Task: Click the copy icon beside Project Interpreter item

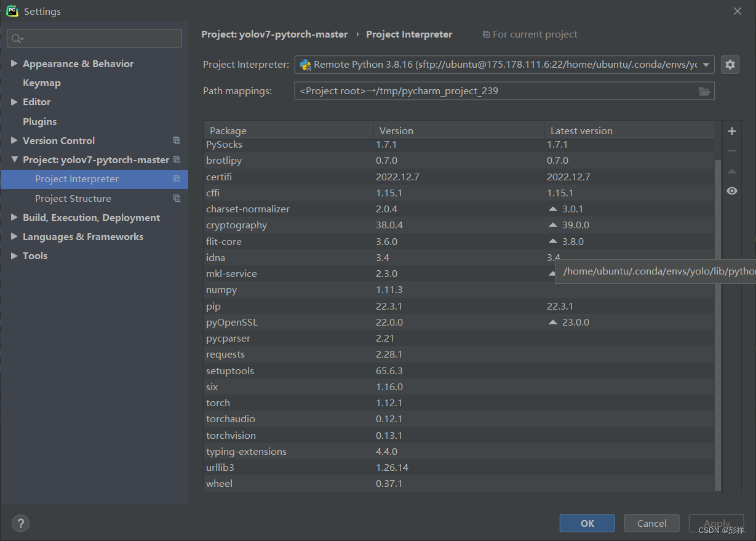Action: point(177,179)
